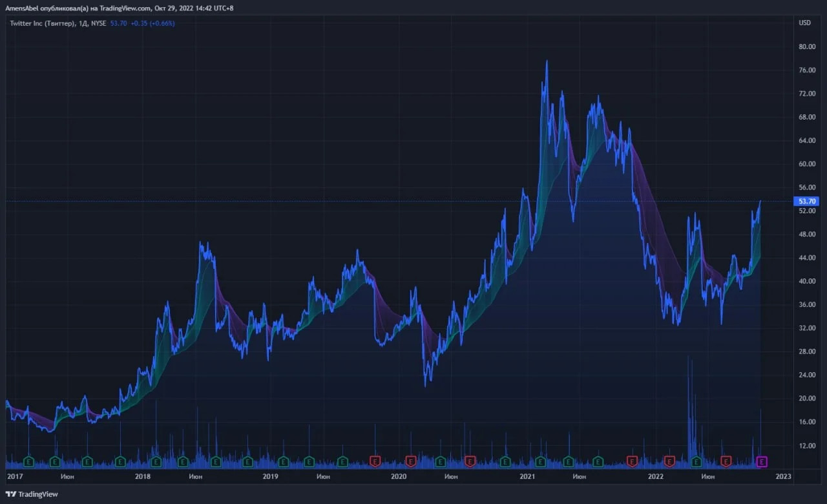Image resolution: width=827 pixels, height=504 pixels.
Task: Open the red early 2020 earnings marker
Action: [x=411, y=461]
